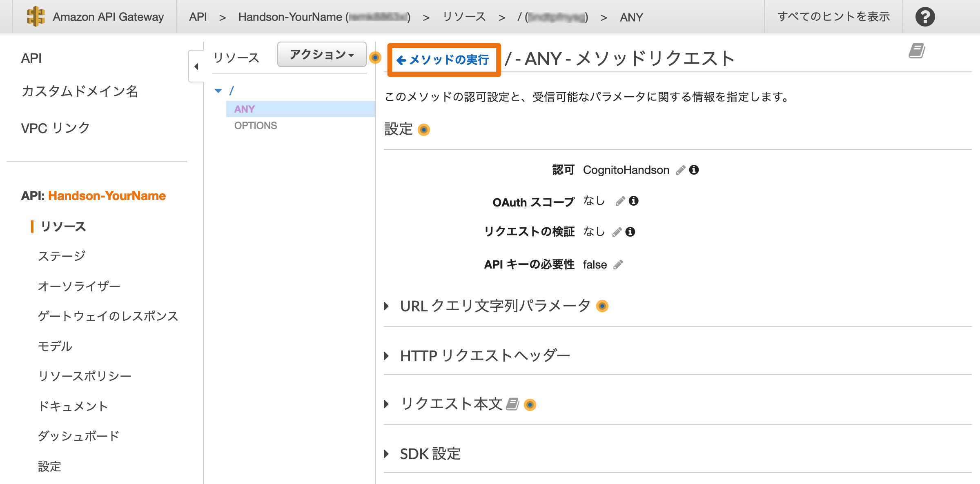Open ダッシュボード in the API menu
The height and width of the screenshot is (484, 980).
point(78,436)
